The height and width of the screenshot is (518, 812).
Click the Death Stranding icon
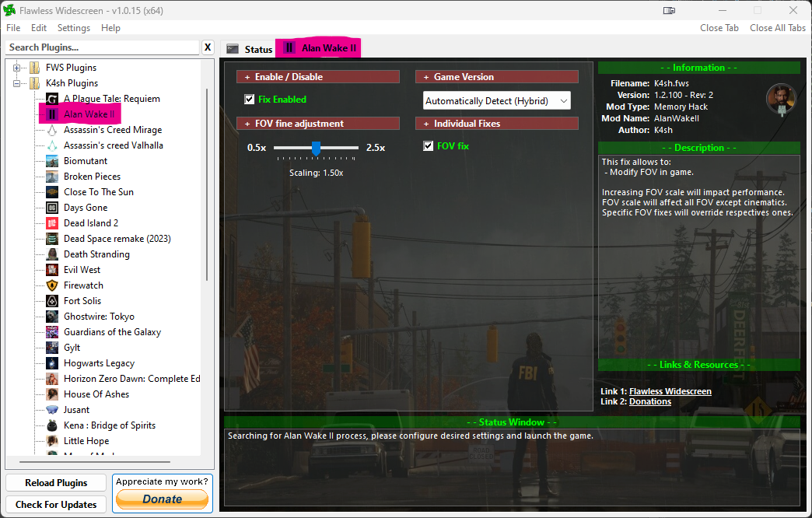click(52, 254)
